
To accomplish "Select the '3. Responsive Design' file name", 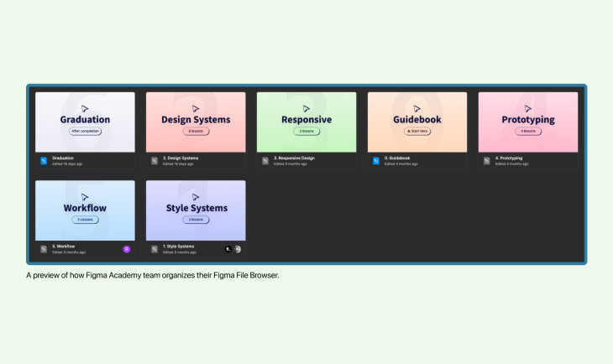I will click(x=294, y=159).
